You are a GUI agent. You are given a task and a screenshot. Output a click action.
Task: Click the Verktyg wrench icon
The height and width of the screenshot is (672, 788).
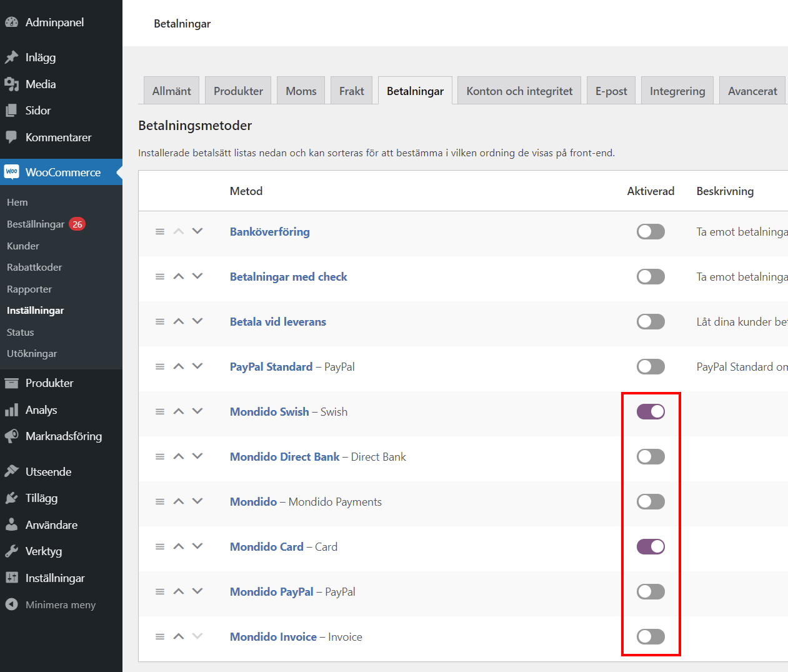[x=11, y=551]
